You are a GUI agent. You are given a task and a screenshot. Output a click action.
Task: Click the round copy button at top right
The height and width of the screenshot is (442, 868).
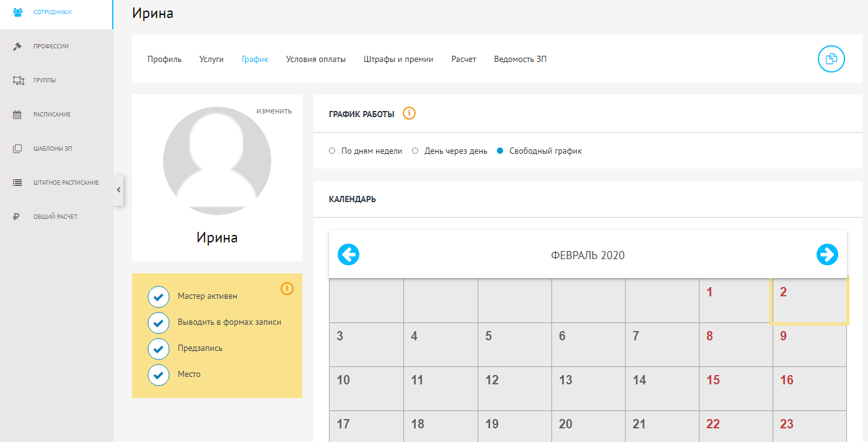click(x=831, y=59)
